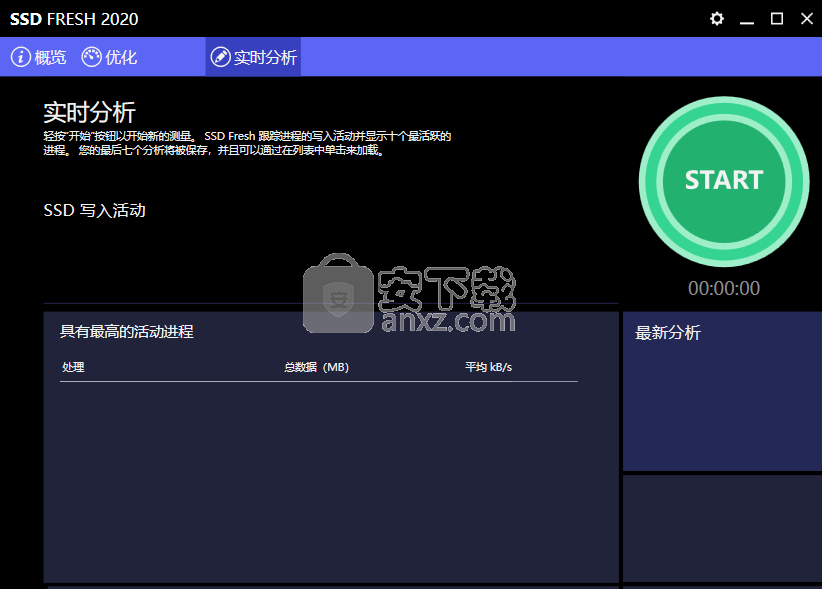Screen dimensions: 822x589
Task: Click the SSD FRESH 2020 title
Action: (x=74, y=19)
